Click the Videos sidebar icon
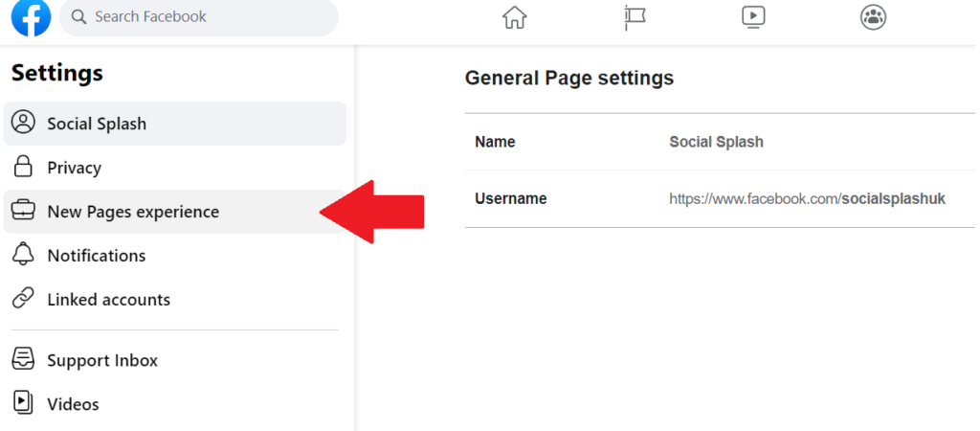This screenshot has width=980, height=431. 23,403
